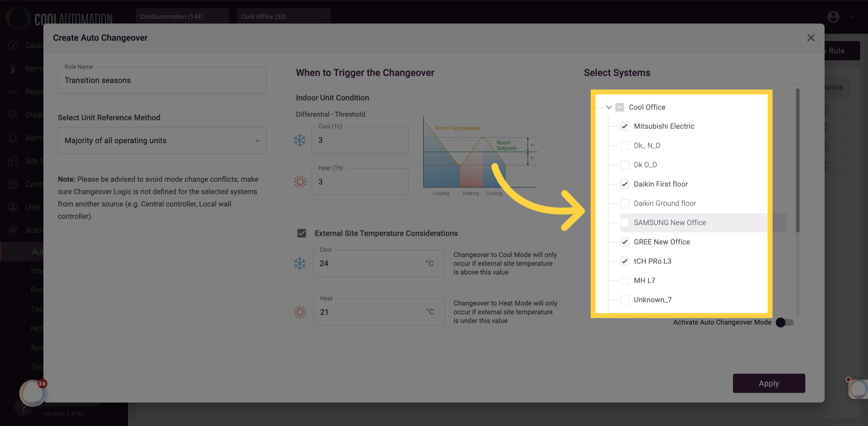868x426 pixels.
Task: Uncheck Mitsubishi Electric system
Action: pyautogui.click(x=624, y=126)
